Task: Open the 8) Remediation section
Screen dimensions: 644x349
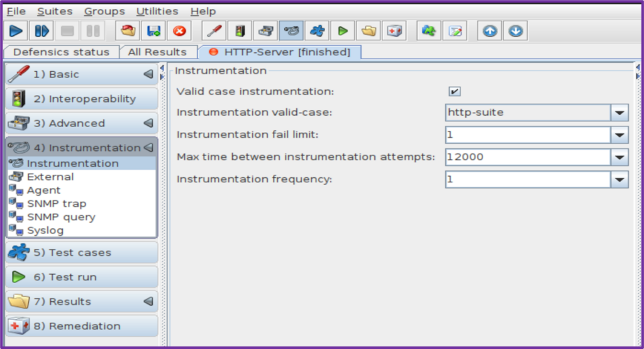Action: tap(82, 326)
